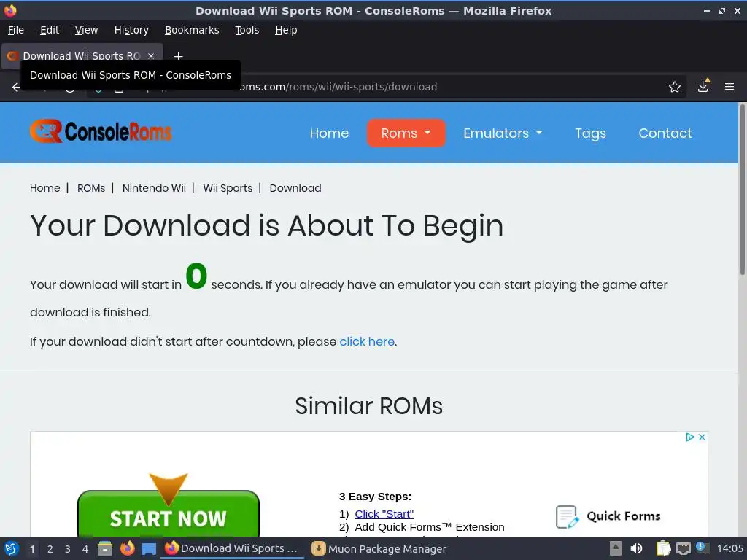This screenshot has width=747, height=560.
Task: Click the 'click here' download link
Action: (367, 341)
